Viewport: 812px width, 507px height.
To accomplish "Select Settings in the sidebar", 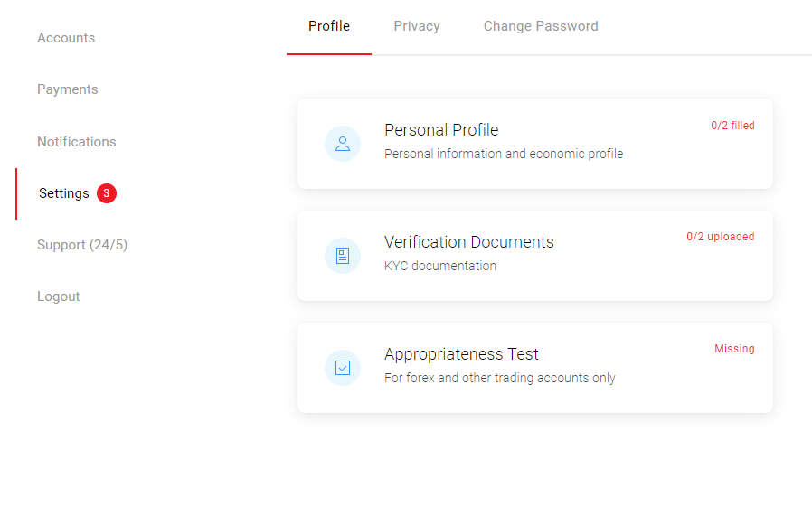I will (64, 193).
